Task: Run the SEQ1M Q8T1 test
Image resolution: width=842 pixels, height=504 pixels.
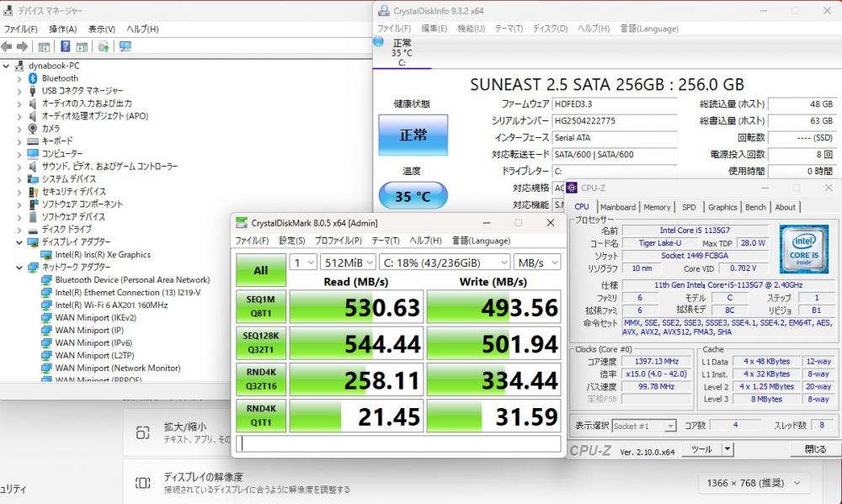Action: [261, 307]
